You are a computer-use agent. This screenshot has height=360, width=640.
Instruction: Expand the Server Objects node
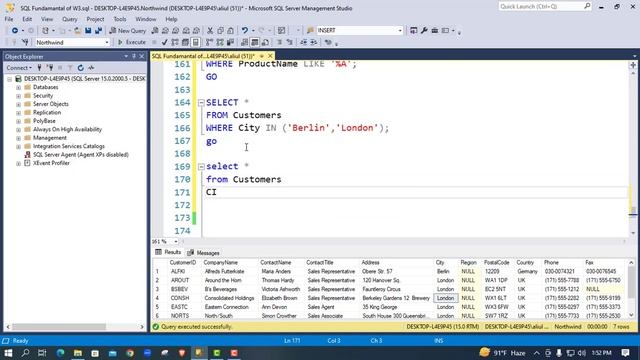pos(18,104)
